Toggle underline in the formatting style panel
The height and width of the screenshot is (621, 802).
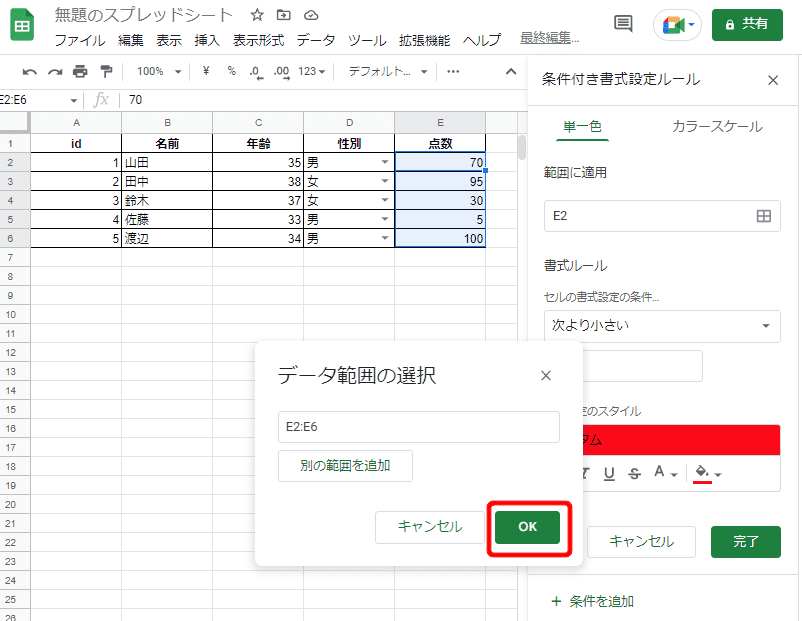[x=609, y=472]
